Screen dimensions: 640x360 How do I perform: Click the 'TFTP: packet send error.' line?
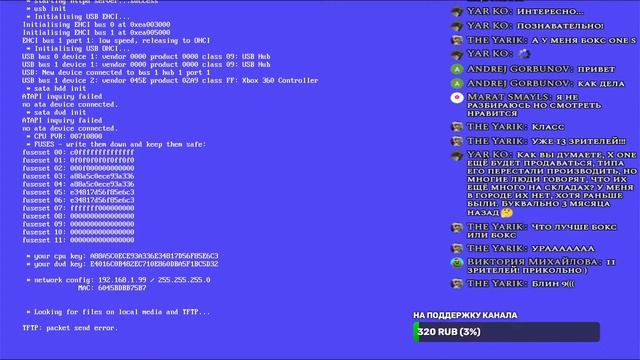point(70,328)
